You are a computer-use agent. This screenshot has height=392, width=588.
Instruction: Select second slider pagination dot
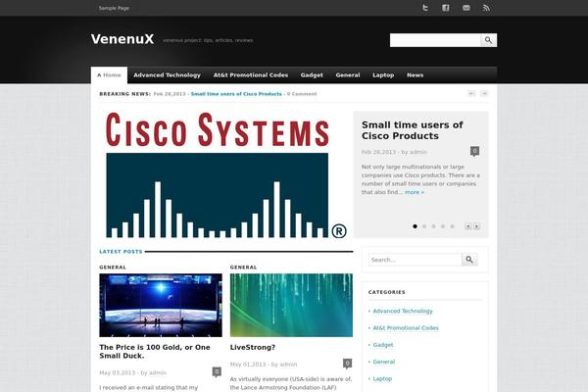[424, 226]
